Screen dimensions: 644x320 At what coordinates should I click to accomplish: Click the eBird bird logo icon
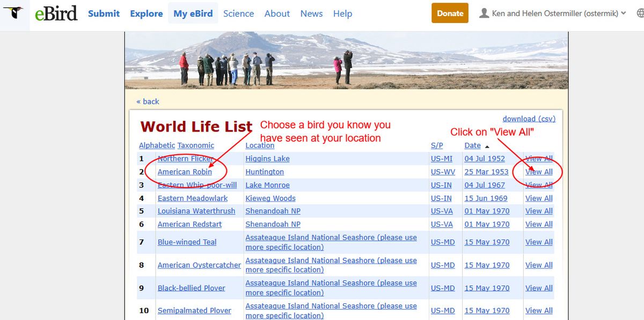pos(14,13)
